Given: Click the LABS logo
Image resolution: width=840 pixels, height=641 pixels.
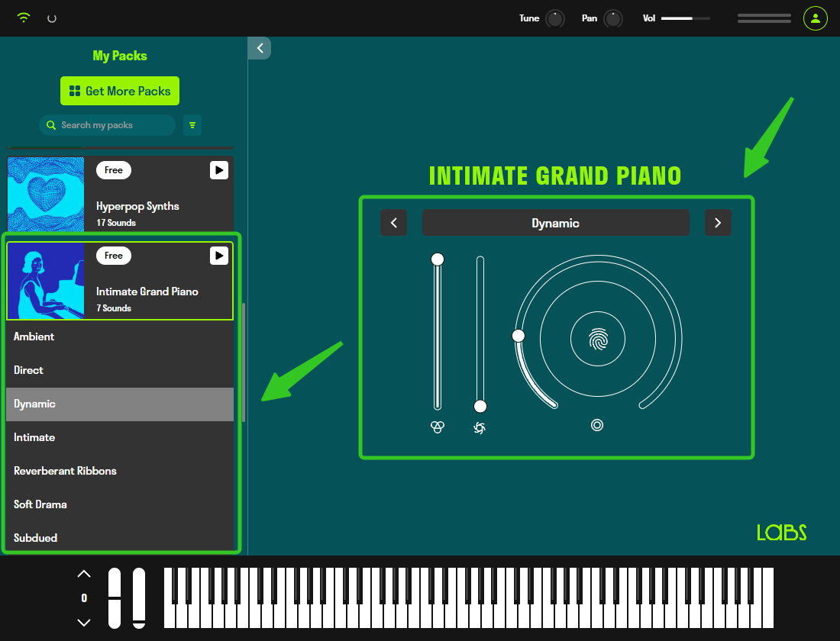Looking at the screenshot, I should (782, 533).
